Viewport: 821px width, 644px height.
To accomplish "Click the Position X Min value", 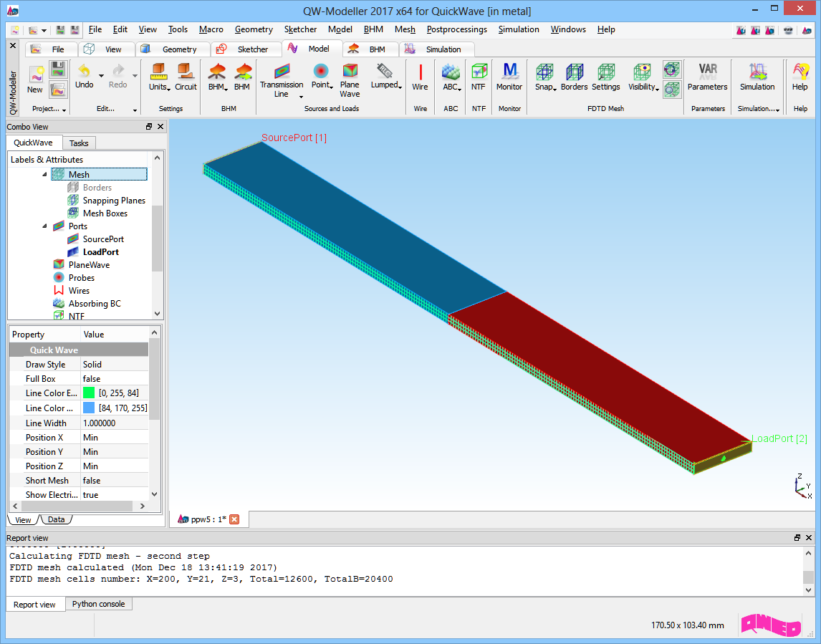I will point(115,438).
